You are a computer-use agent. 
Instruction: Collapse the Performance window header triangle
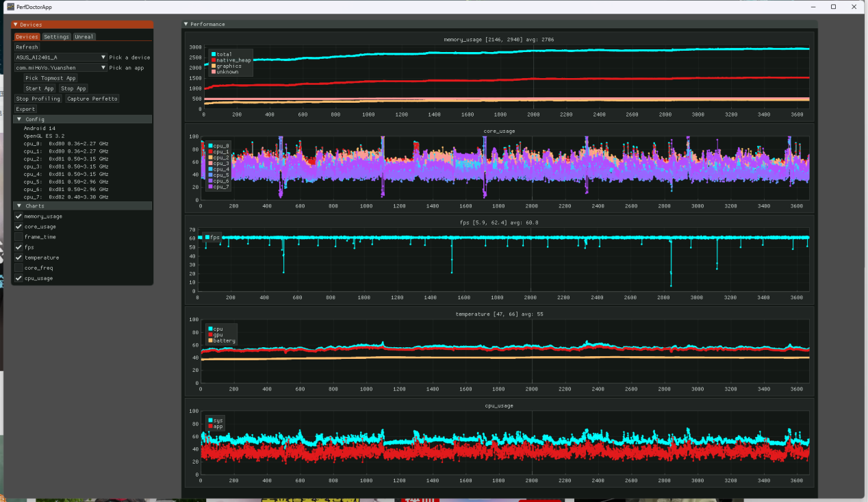pyautogui.click(x=186, y=24)
